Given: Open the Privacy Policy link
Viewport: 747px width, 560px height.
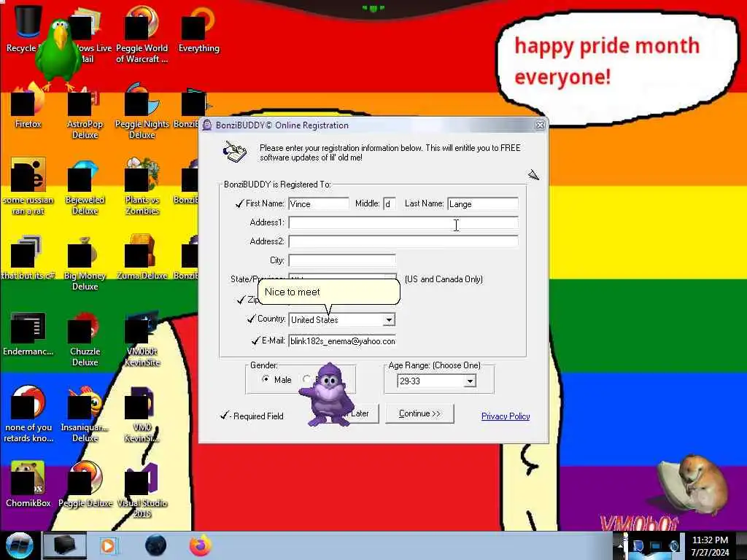Looking at the screenshot, I should coord(506,416).
